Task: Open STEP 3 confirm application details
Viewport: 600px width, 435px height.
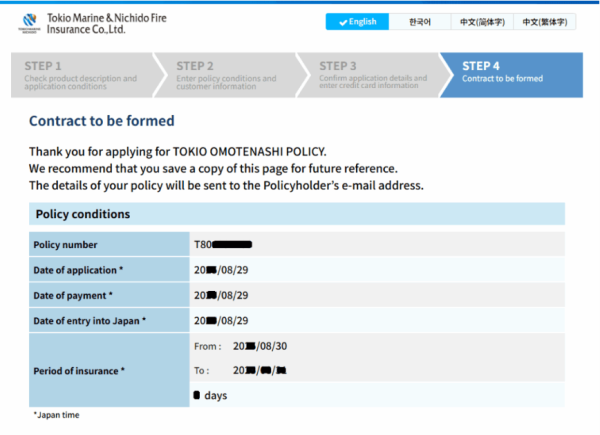Action: tap(372, 73)
